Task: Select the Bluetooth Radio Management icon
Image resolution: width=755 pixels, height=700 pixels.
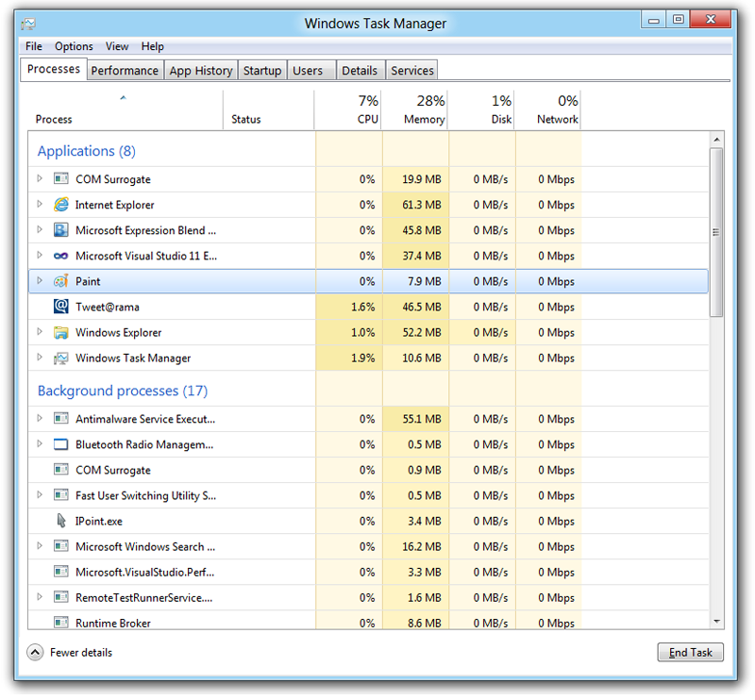Action: [59, 444]
